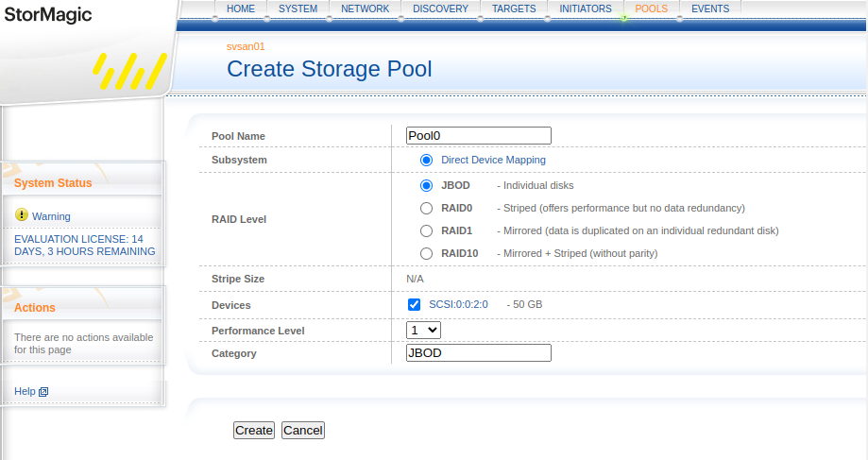Open the TARGETS tab
The height and width of the screenshot is (460, 868).
coord(514,9)
